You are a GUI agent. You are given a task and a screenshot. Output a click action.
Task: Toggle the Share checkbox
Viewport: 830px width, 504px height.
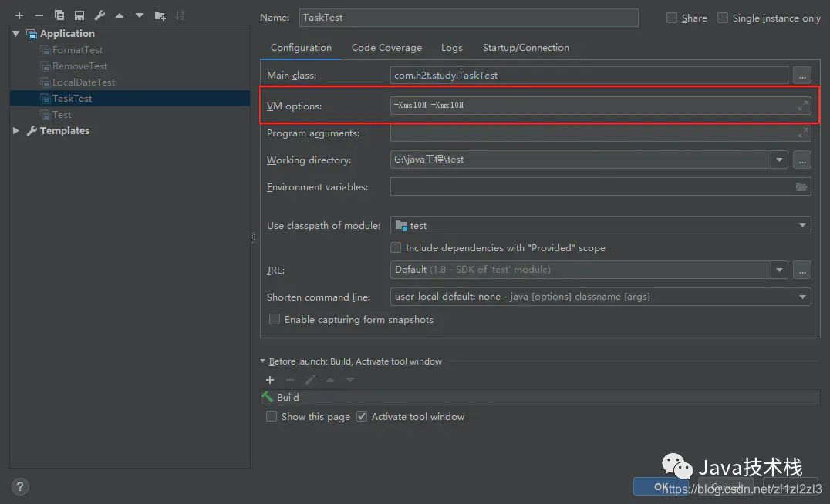tap(672, 18)
